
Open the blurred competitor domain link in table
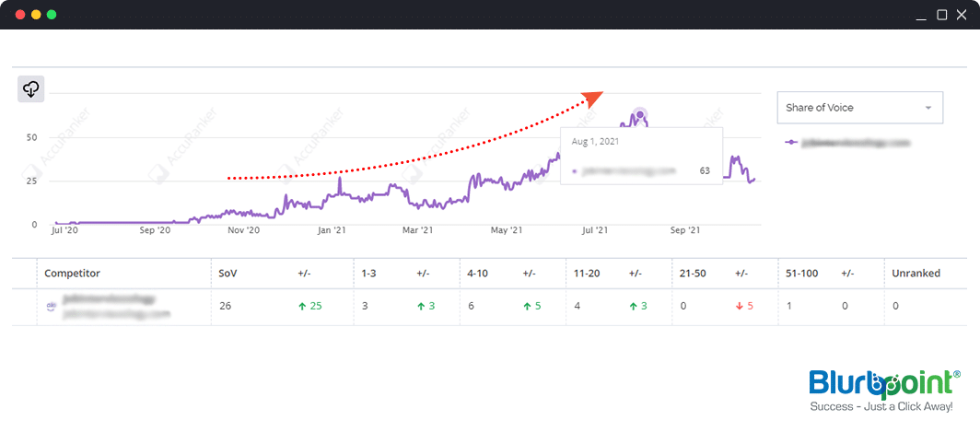tap(115, 314)
